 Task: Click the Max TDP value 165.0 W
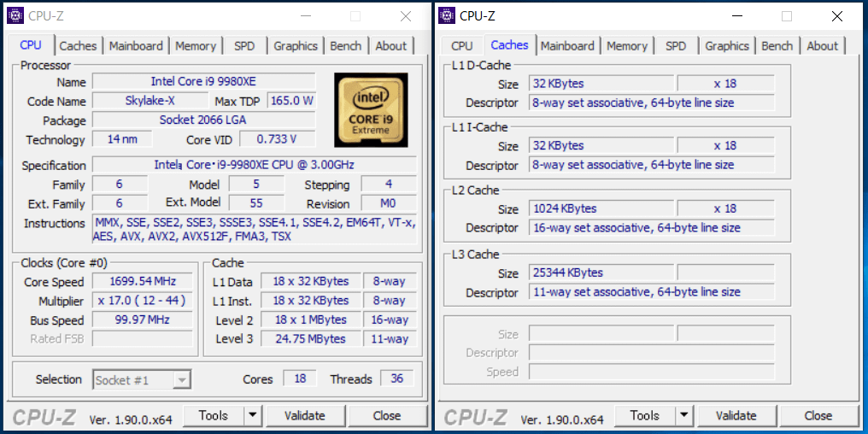[x=291, y=101]
